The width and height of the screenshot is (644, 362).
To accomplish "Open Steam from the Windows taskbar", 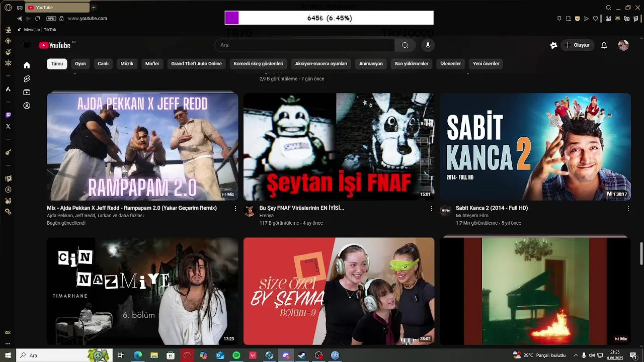I will tap(302, 355).
